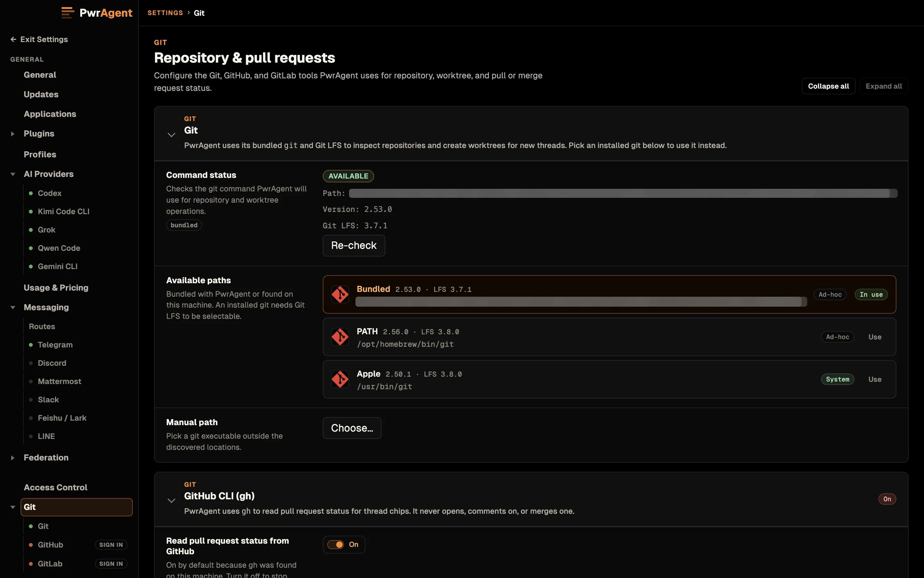Viewport: 924px width, 578px height.
Task: Click the Expand all button
Action: tap(884, 86)
